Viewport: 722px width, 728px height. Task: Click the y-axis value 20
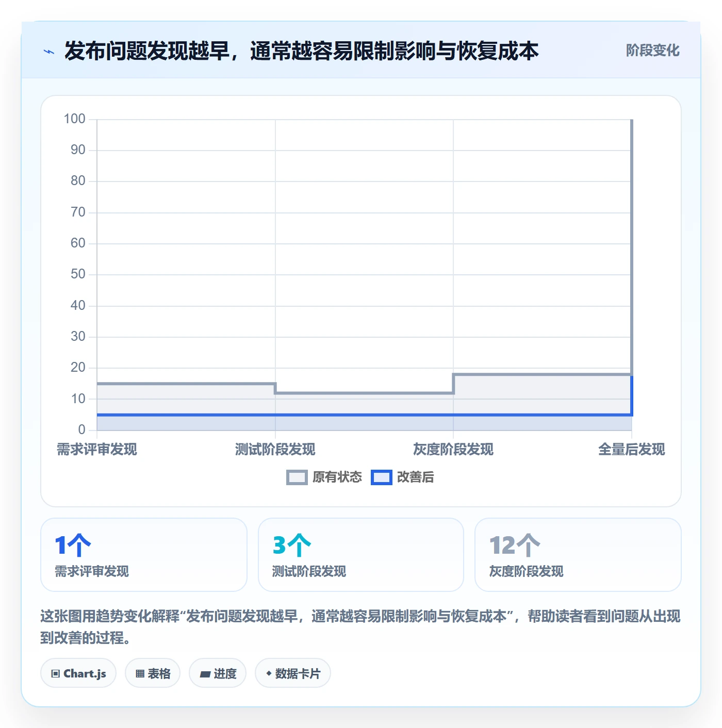[x=78, y=368]
